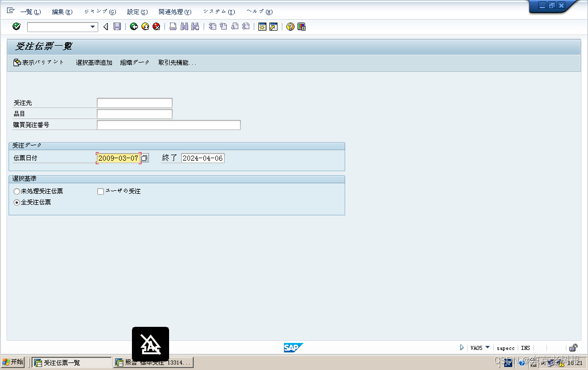The width and height of the screenshot is (588, 370).
Task: Toggle the INS insert mode indicator
Action: point(525,348)
